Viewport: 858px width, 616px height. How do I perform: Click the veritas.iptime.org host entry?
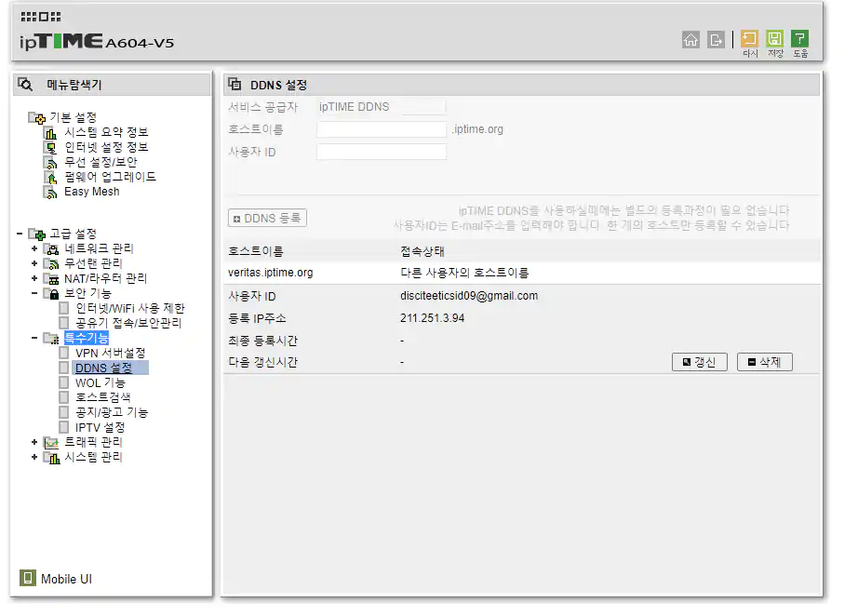[270, 273]
